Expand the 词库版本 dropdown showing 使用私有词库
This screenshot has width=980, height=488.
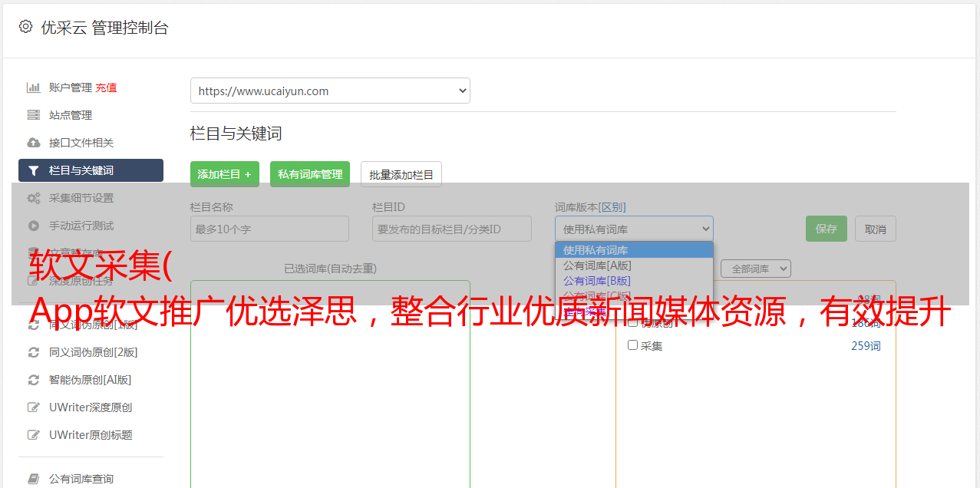click(x=634, y=229)
